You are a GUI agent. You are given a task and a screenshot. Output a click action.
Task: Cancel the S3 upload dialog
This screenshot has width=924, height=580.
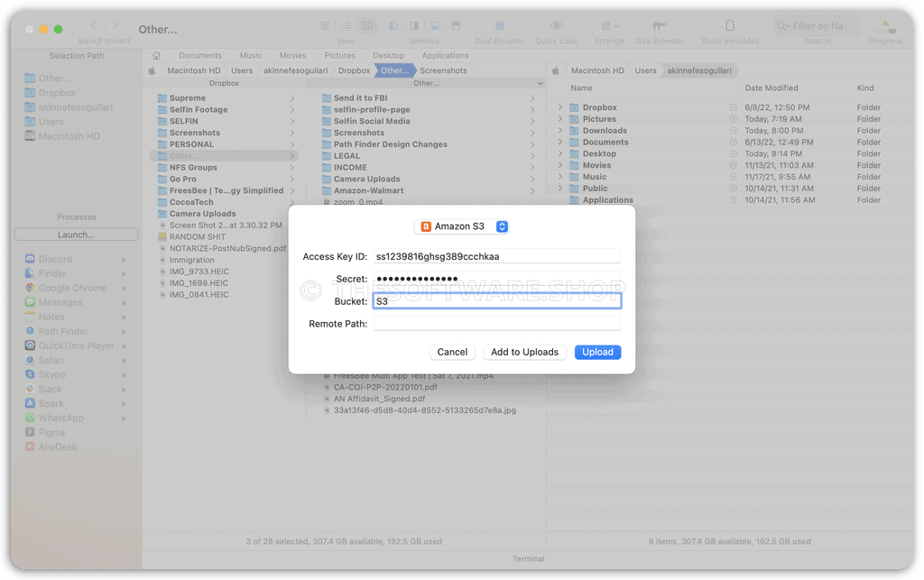click(x=452, y=352)
